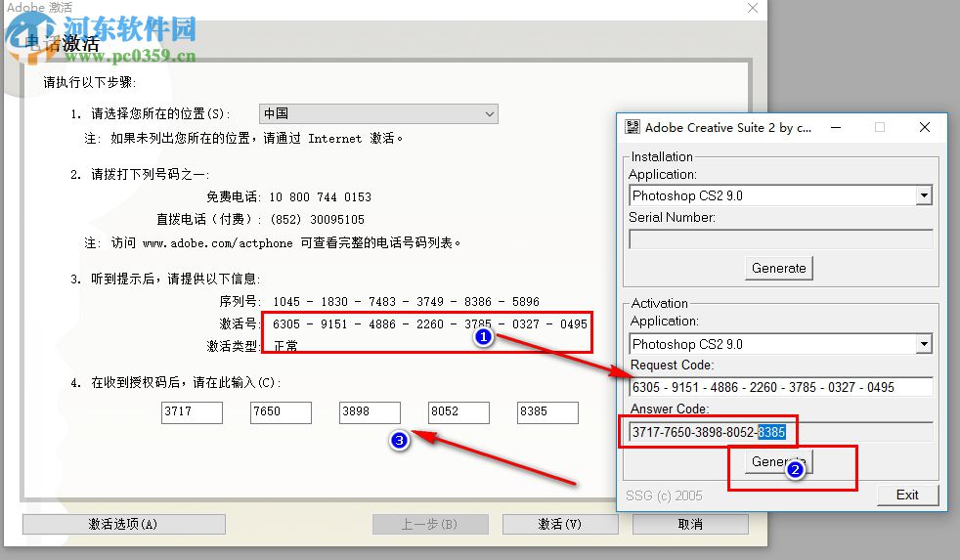Click the 取消 button

(x=690, y=525)
